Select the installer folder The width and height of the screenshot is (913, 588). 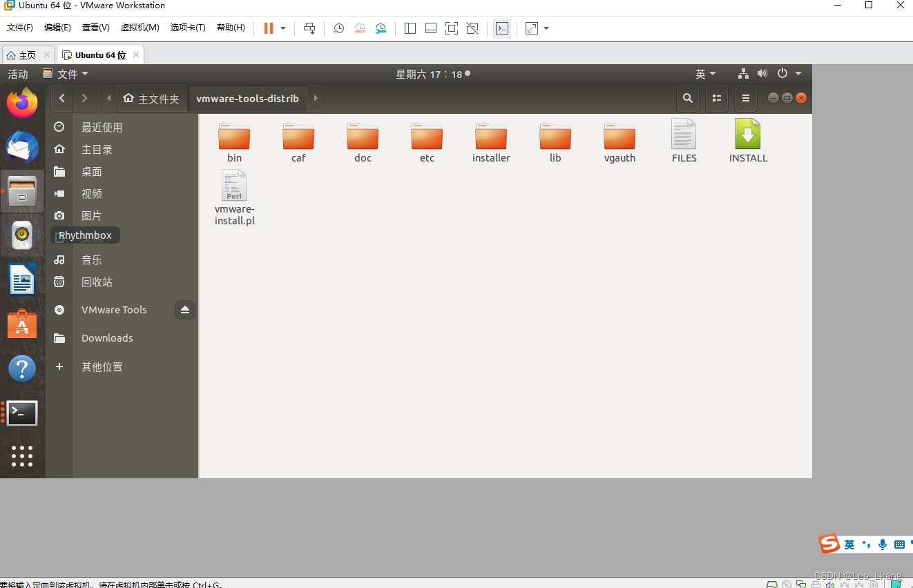pyautogui.click(x=491, y=144)
